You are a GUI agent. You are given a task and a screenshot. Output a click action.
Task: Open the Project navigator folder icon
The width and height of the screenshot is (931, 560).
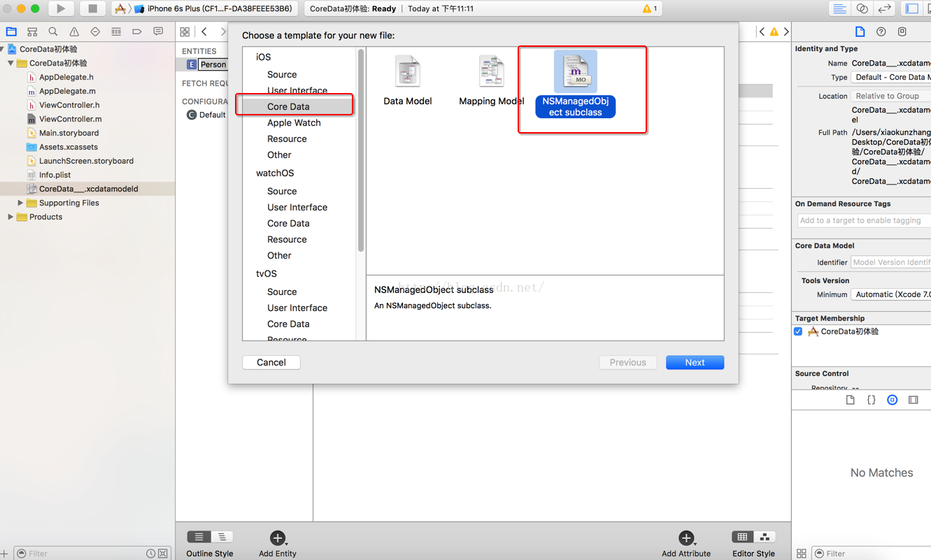tap(11, 31)
